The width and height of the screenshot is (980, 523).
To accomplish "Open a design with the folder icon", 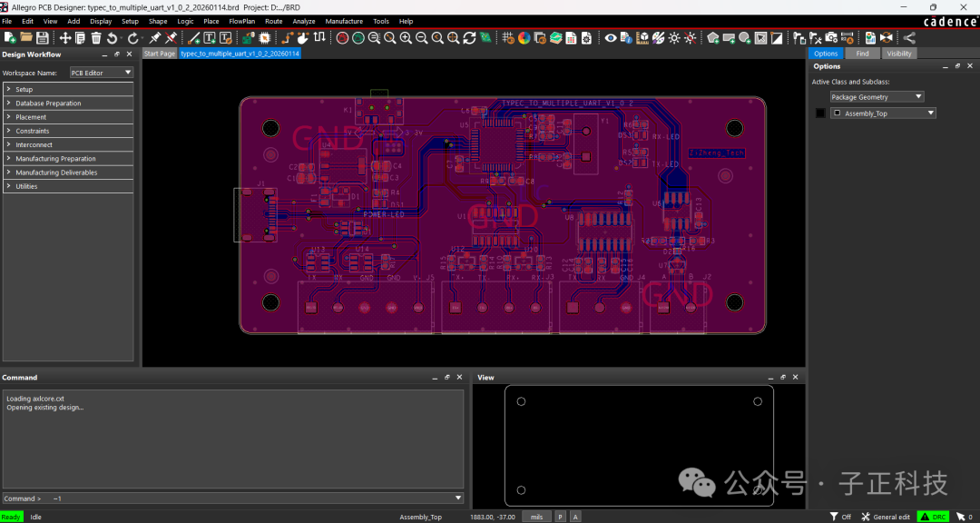I will click(25, 37).
